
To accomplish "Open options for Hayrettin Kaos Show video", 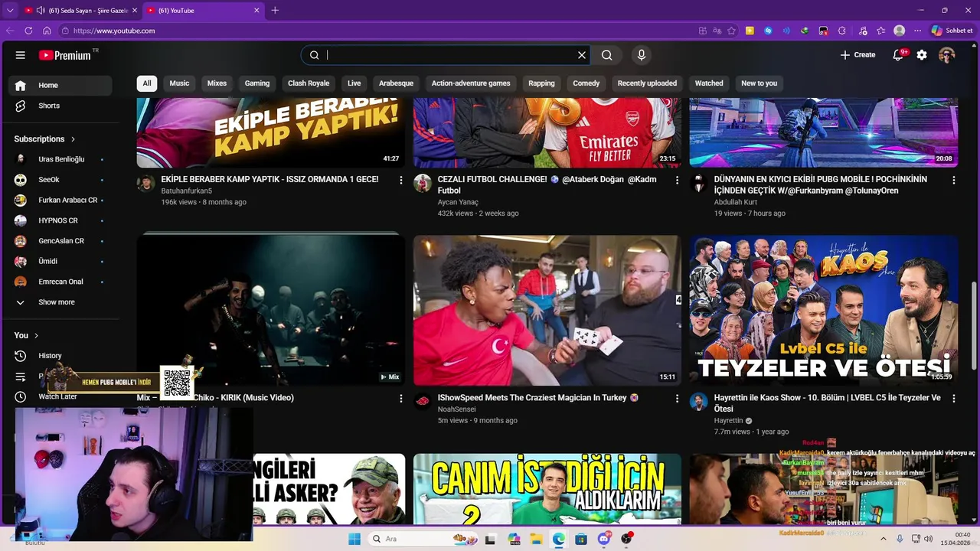I will coord(953,399).
